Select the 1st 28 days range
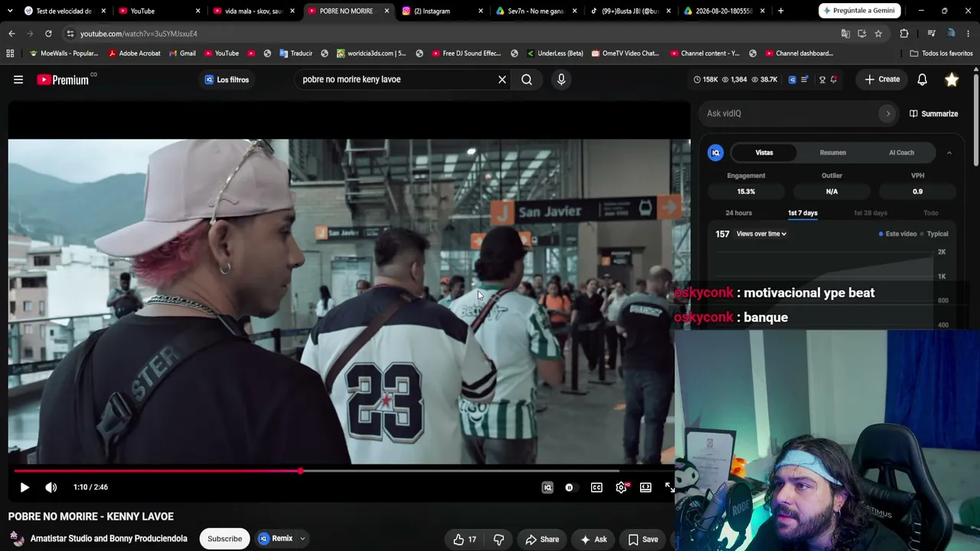 coord(870,213)
